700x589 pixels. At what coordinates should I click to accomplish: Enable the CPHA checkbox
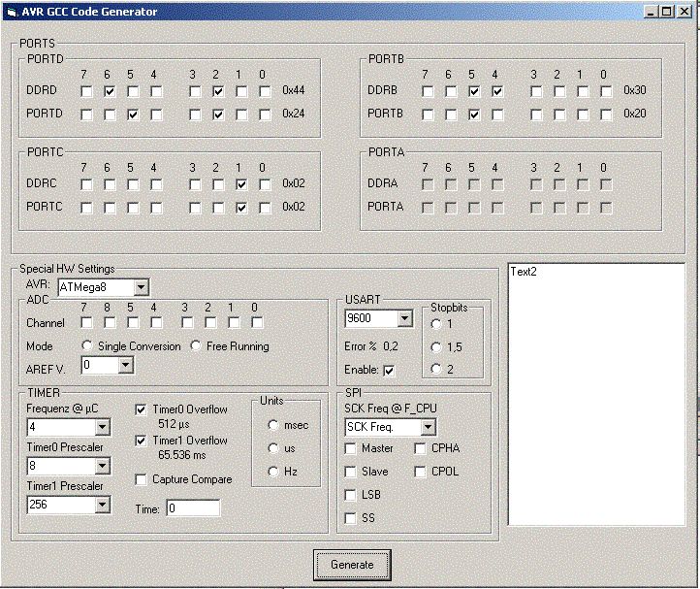421,448
